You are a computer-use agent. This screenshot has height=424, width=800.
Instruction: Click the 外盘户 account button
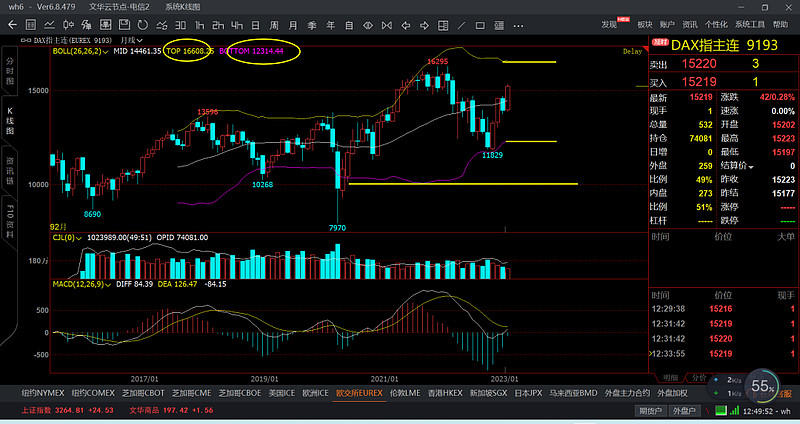[684, 411]
